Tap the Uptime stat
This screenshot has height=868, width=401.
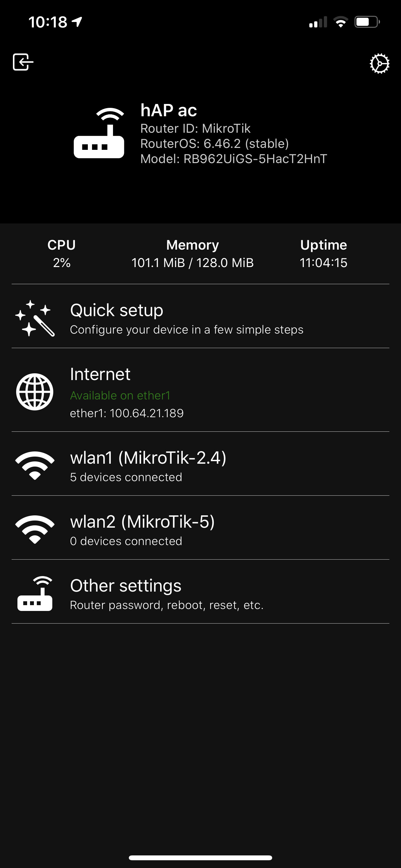coord(324,254)
